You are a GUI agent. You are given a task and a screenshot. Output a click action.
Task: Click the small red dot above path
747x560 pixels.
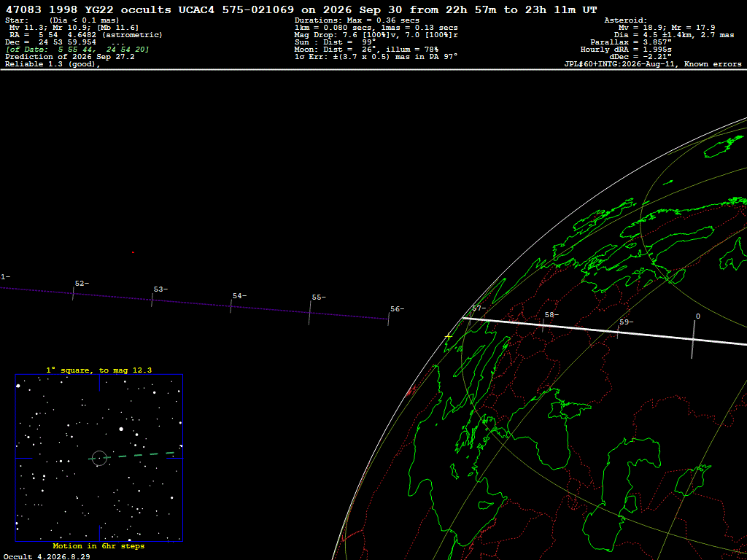pos(133,252)
